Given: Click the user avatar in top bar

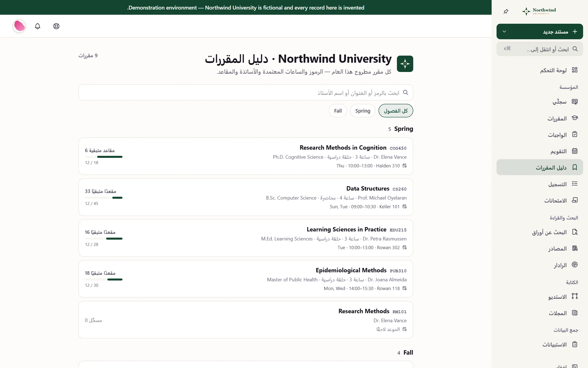Looking at the screenshot, I should tap(19, 26).
